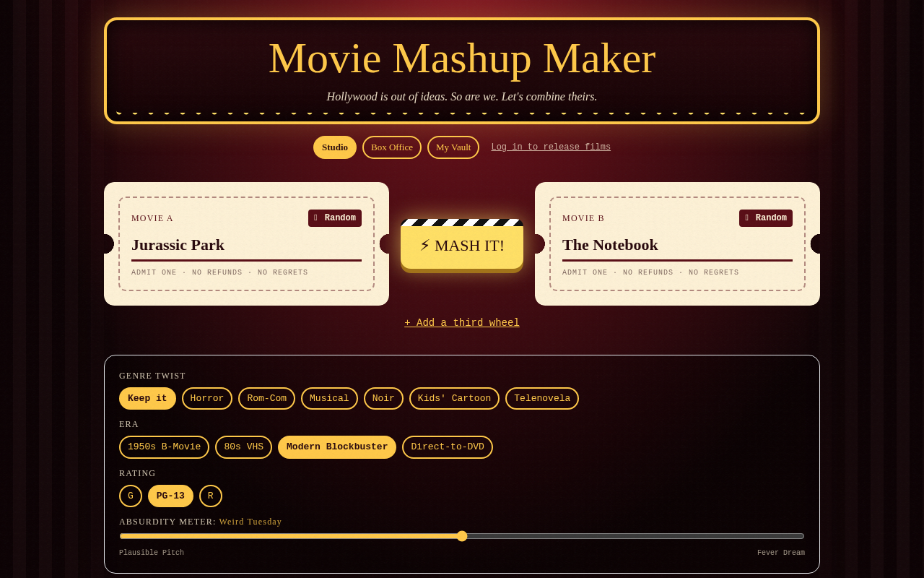Open the My Vault tab
Screen dimensions: 924x578
coord(453,147)
